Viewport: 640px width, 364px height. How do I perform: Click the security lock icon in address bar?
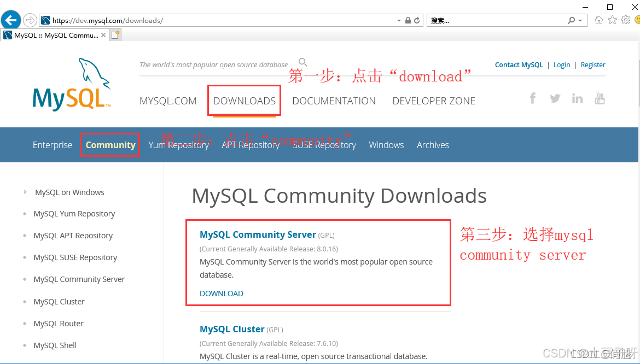tap(408, 20)
